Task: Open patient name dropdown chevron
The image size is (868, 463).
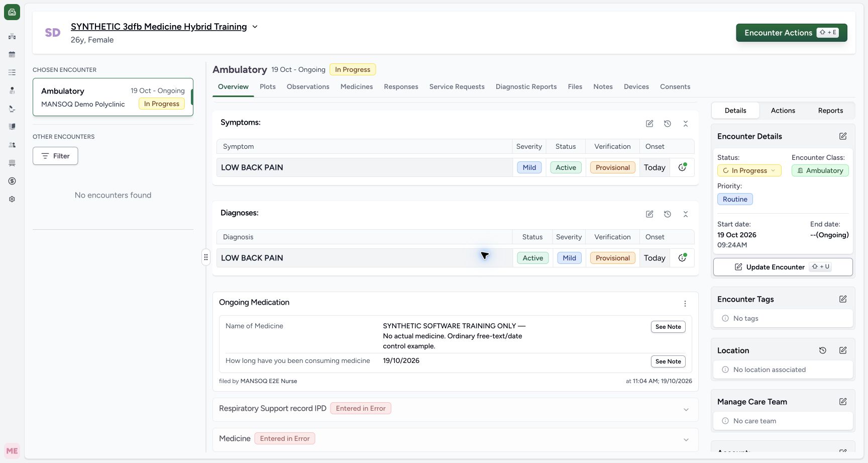Action: (255, 27)
